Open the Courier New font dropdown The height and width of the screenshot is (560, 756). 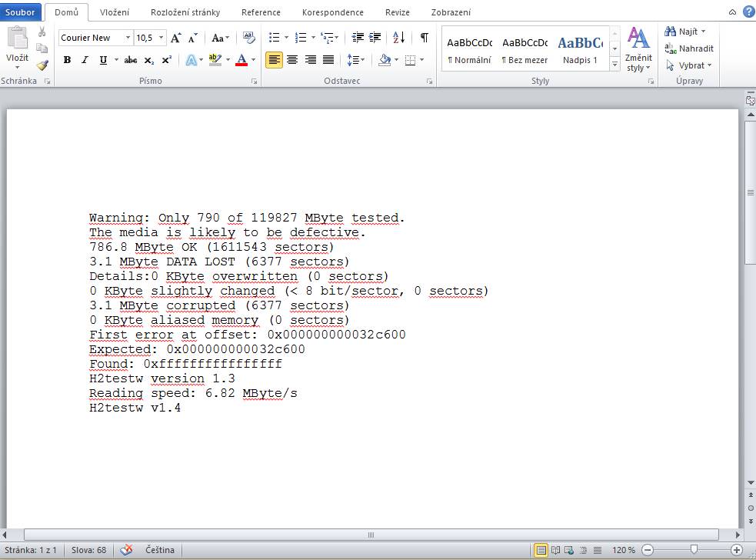[x=128, y=38]
